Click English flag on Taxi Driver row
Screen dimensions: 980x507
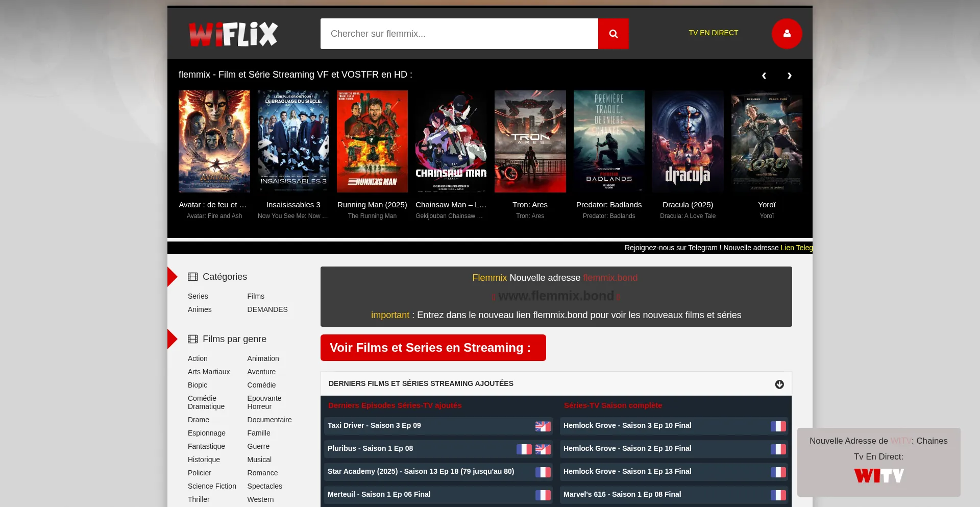543,426
